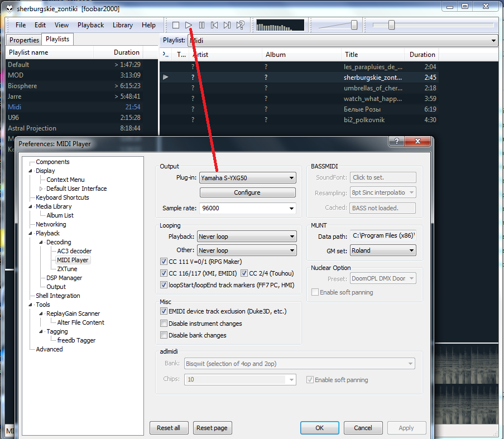Collapse the Playback tree node
This screenshot has height=439, width=504.
[31, 234]
